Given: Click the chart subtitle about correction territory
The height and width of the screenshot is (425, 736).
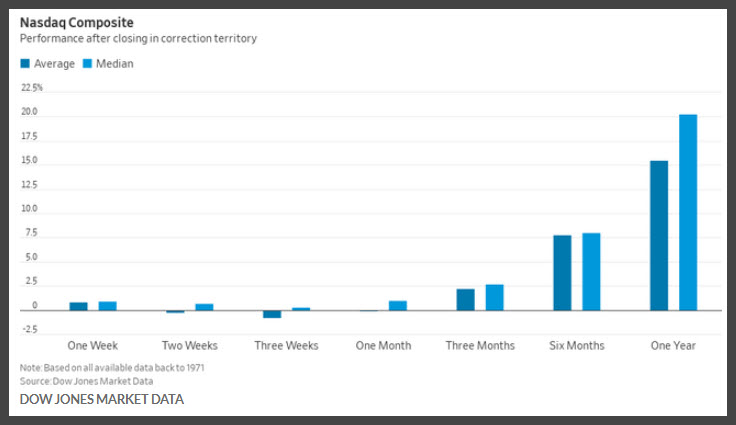Looking at the screenshot, I should click(138, 39).
